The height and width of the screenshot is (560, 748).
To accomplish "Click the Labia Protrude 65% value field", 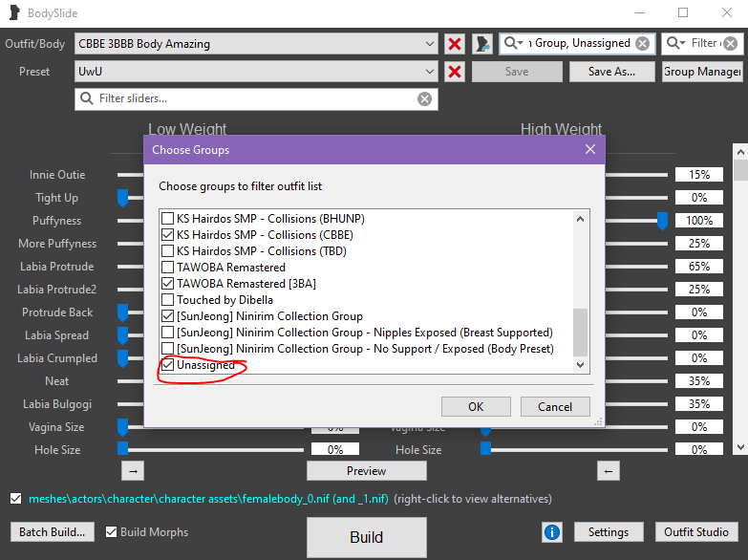I will (x=699, y=267).
